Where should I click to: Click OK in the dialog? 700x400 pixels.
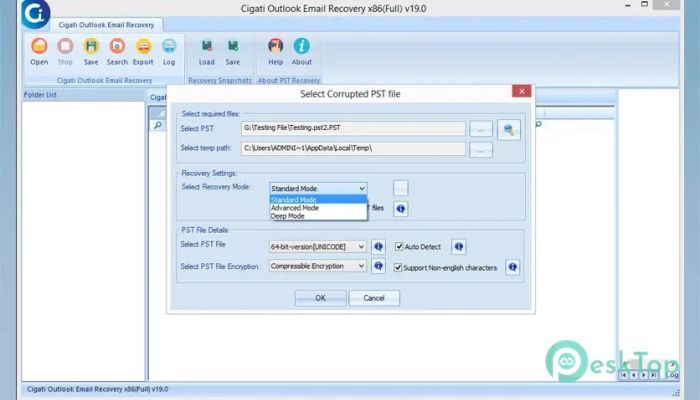pyautogui.click(x=320, y=298)
